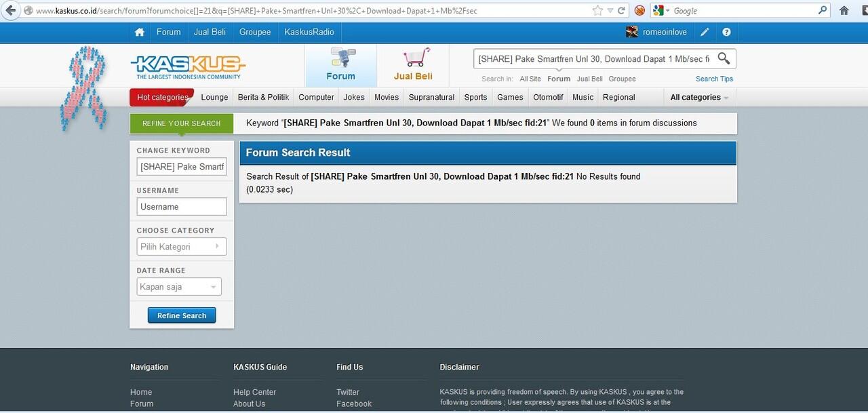Set search scope to Jual Beli

click(x=589, y=79)
